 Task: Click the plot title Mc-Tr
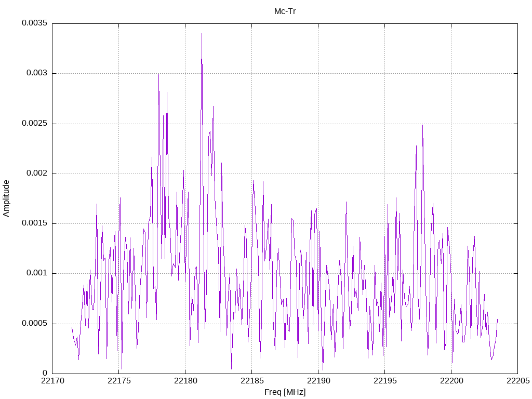coord(285,11)
